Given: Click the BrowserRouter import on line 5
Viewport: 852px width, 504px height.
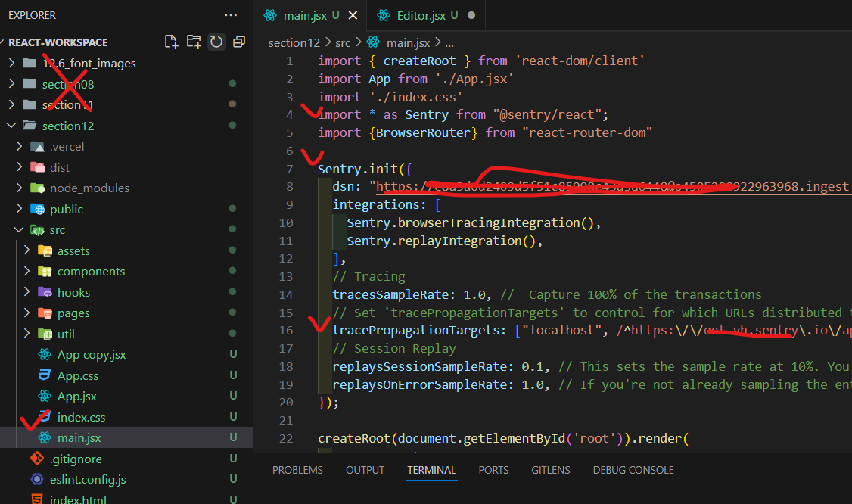Looking at the screenshot, I should point(485,132).
